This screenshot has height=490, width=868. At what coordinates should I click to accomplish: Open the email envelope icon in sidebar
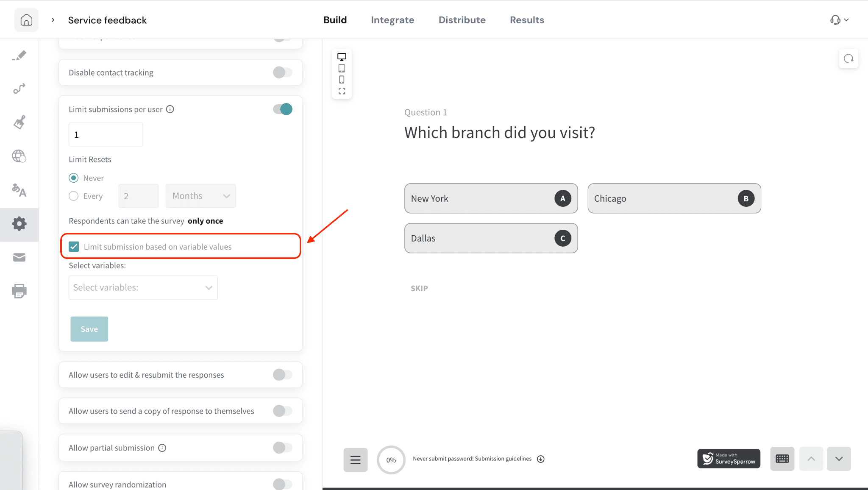tap(19, 257)
